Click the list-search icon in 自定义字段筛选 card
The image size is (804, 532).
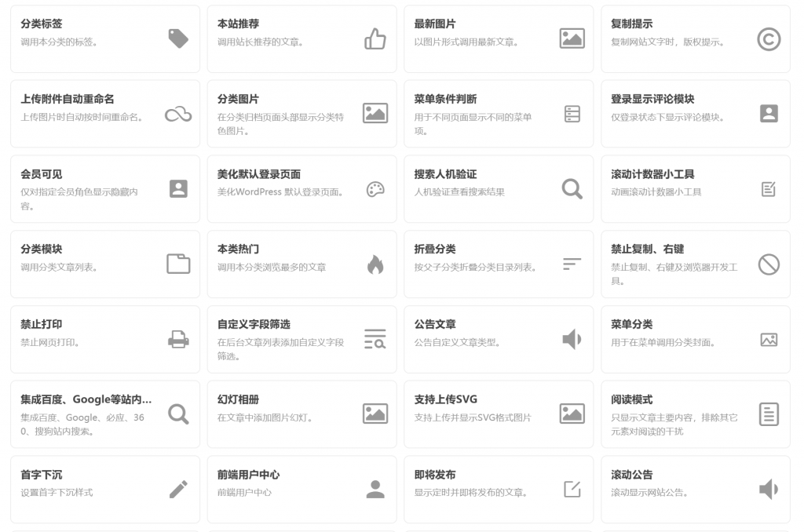click(x=375, y=339)
